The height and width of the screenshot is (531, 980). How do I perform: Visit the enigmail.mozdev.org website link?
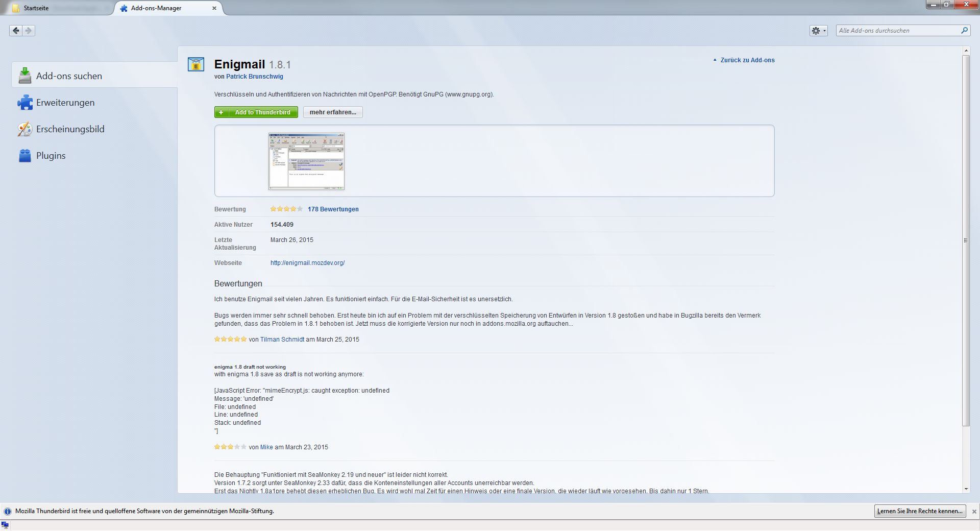[x=307, y=263]
